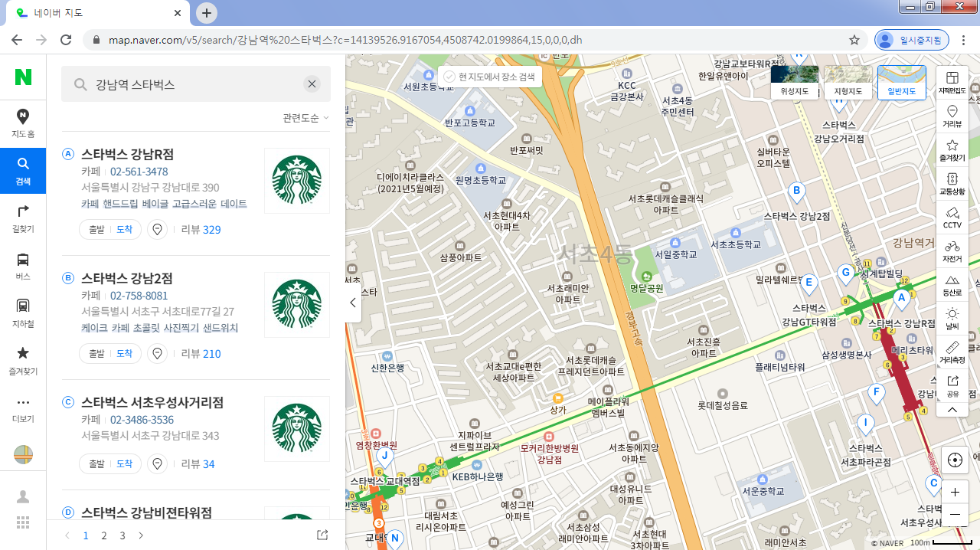The width and height of the screenshot is (980, 550).
Task: Click 출발 for 스타벅스 강남2점
Action: coord(96,354)
